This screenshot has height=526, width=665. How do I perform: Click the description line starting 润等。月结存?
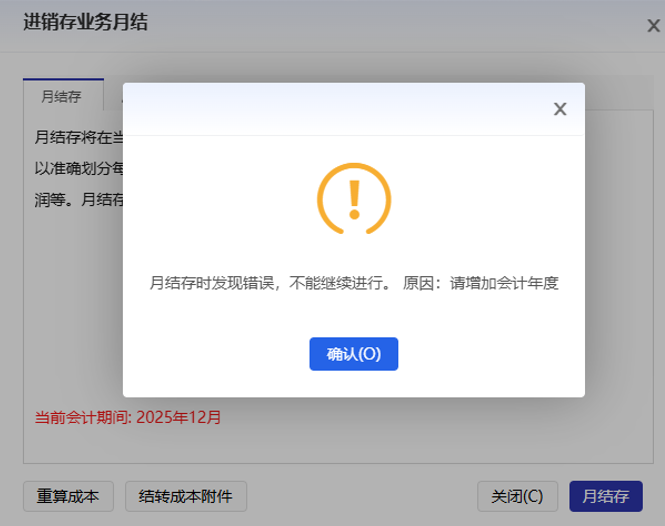click(x=78, y=199)
